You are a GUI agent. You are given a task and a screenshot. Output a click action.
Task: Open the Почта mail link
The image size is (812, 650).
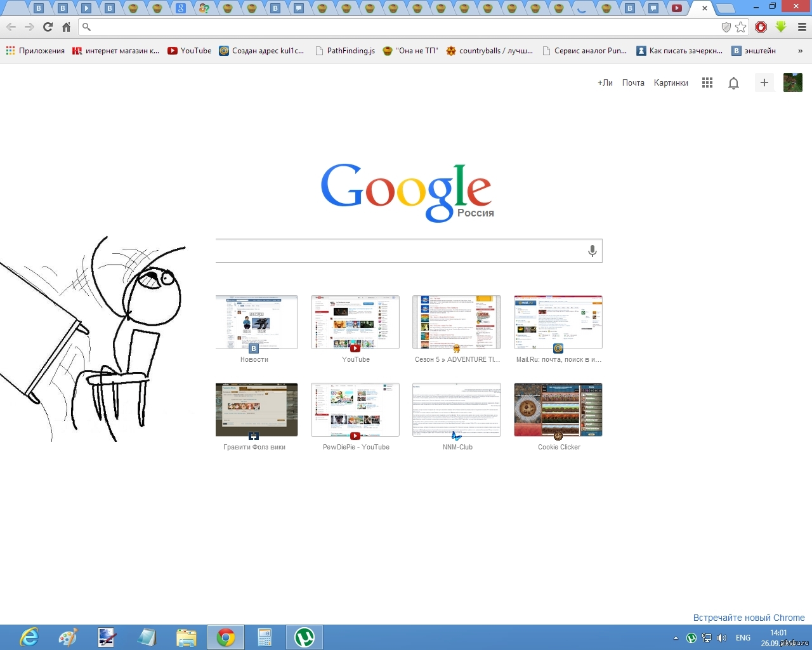(x=633, y=83)
